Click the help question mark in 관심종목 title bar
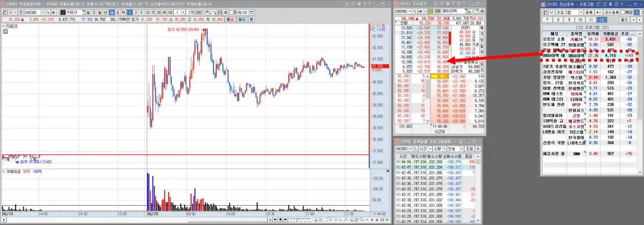This screenshot has width=644, height=225. pyautogui.click(x=623, y=4)
